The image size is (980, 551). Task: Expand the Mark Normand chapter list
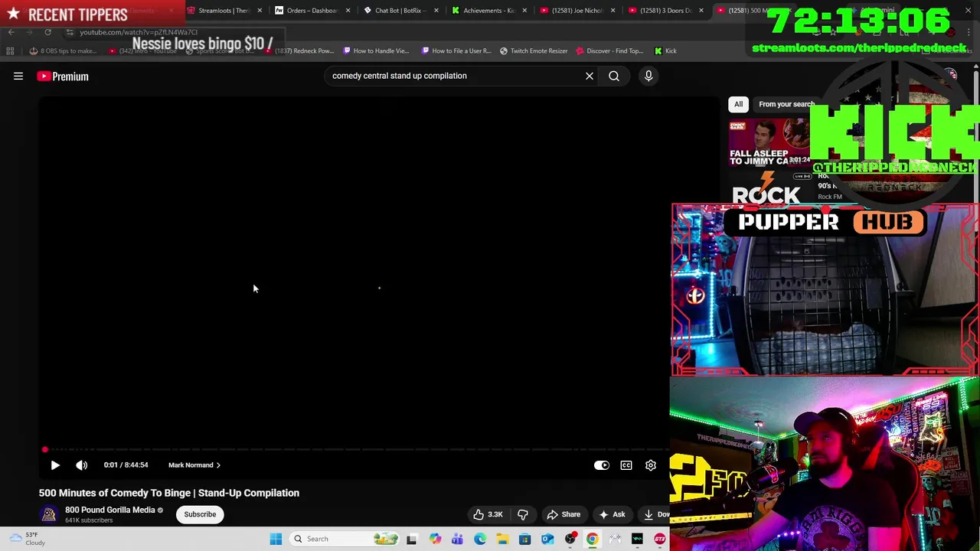194,465
